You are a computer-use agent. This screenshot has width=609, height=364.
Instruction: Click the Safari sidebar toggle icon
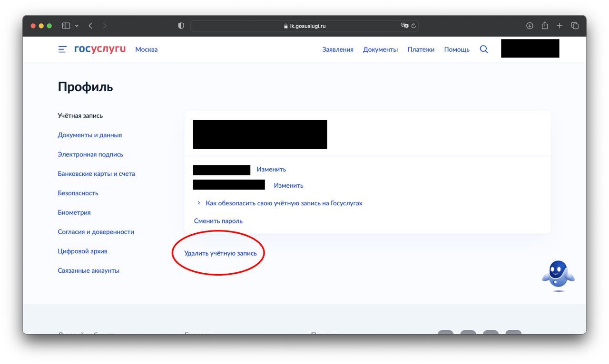(x=66, y=26)
